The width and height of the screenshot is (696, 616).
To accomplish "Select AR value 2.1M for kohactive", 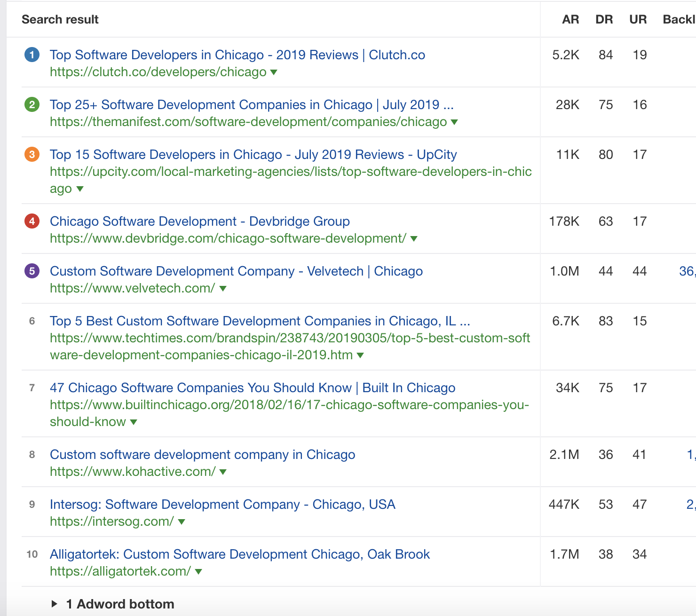I will click(x=564, y=455).
